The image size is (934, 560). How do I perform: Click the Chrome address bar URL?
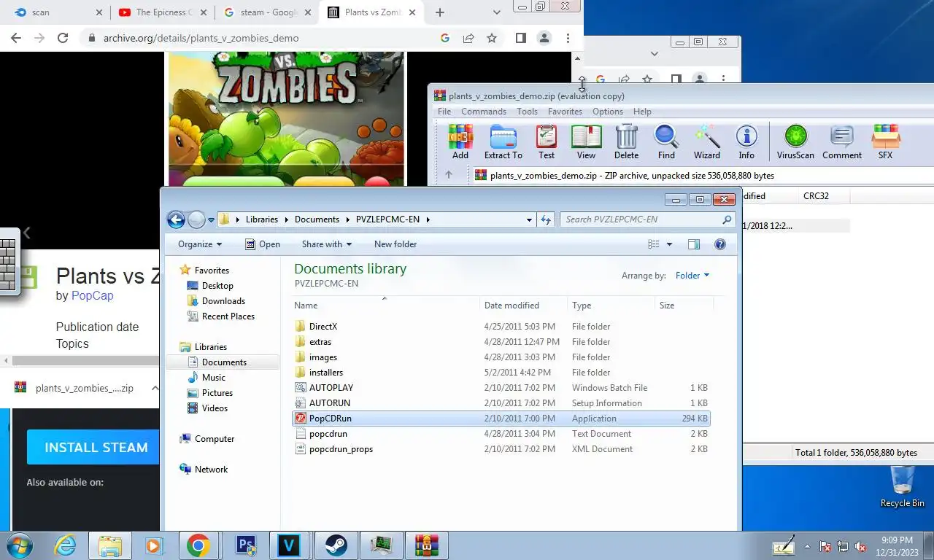click(201, 38)
